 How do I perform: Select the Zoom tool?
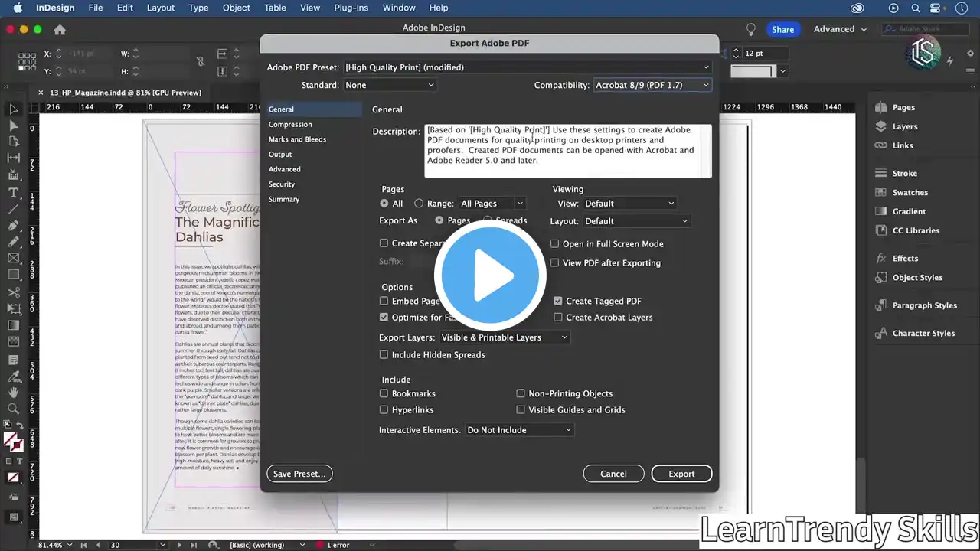[14, 409]
